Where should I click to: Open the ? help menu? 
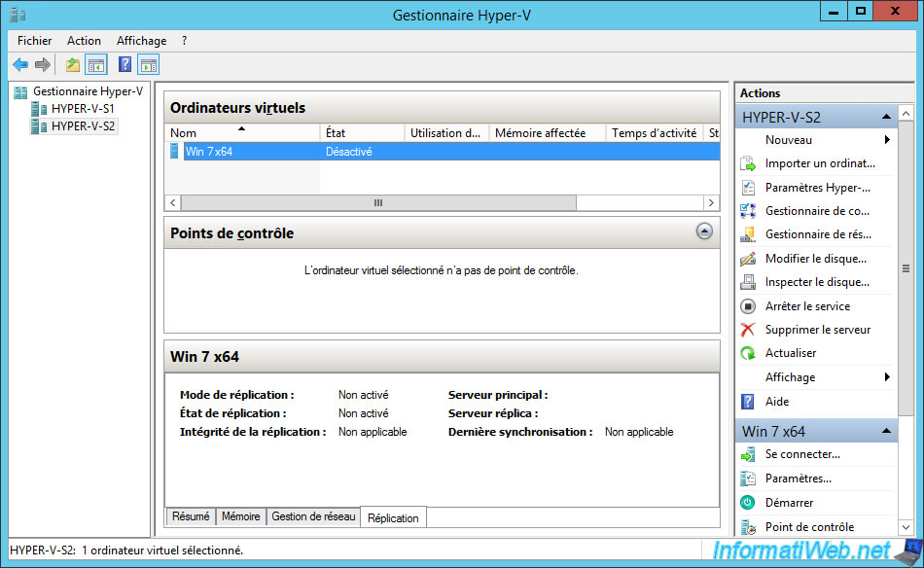[x=185, y=41]
